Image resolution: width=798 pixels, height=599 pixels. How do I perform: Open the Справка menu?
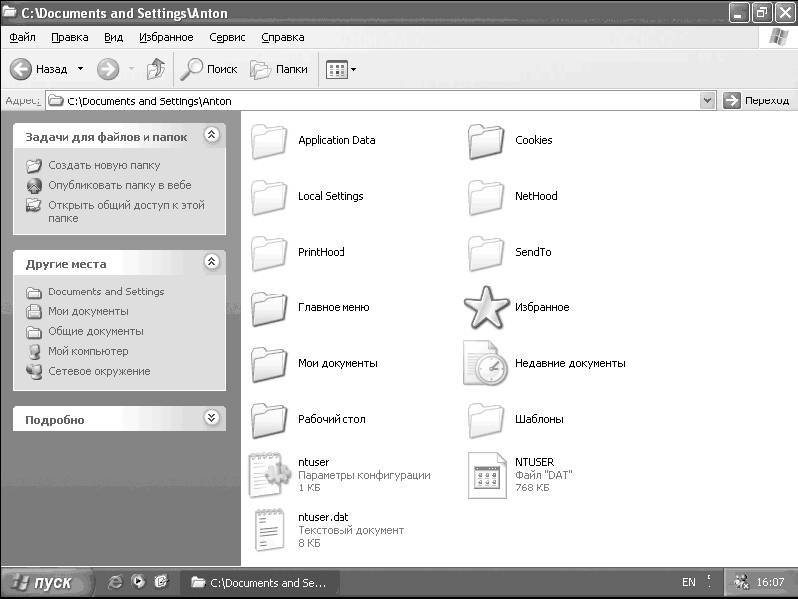[282, 37]
